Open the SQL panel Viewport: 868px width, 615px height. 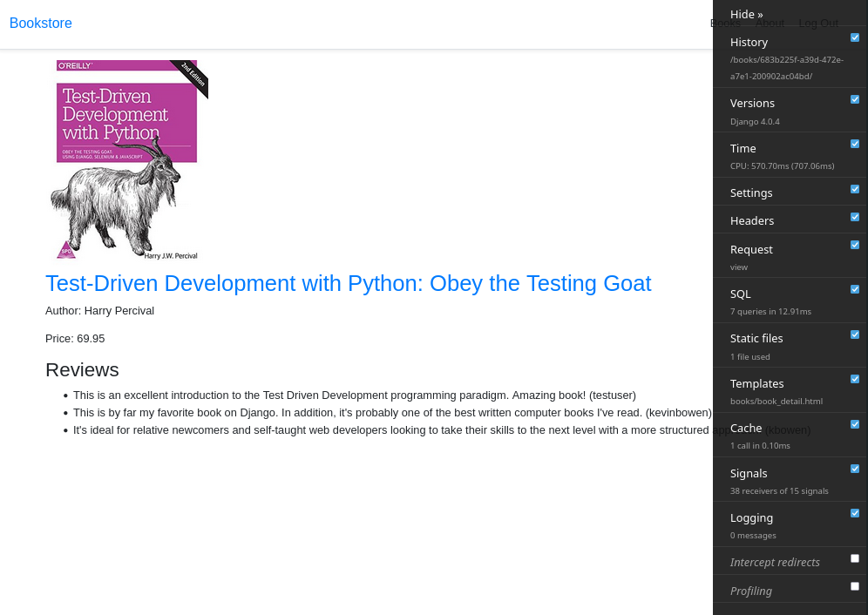click(x=740, y=294)
